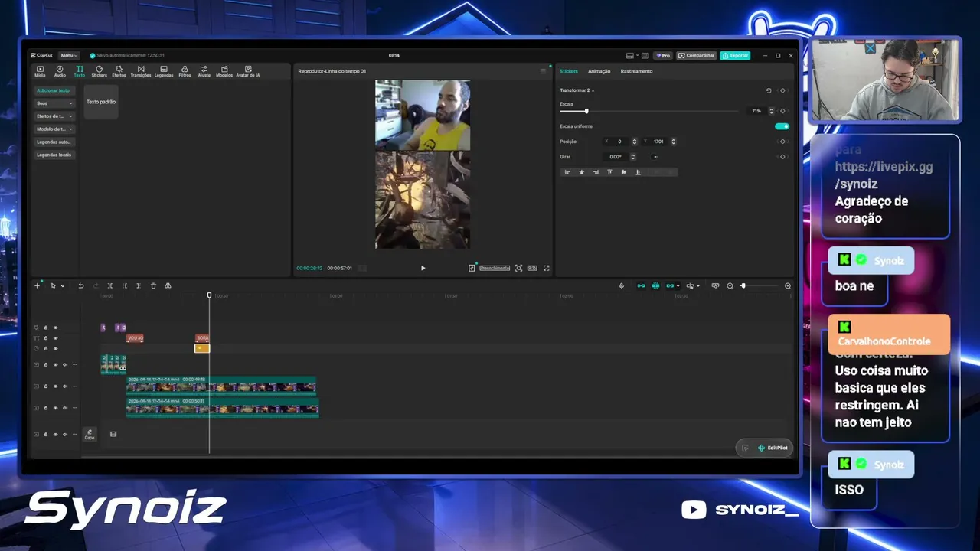Switch to the Stickers media tab
Viewport: 980px width, 551px height.
(99, 71)
